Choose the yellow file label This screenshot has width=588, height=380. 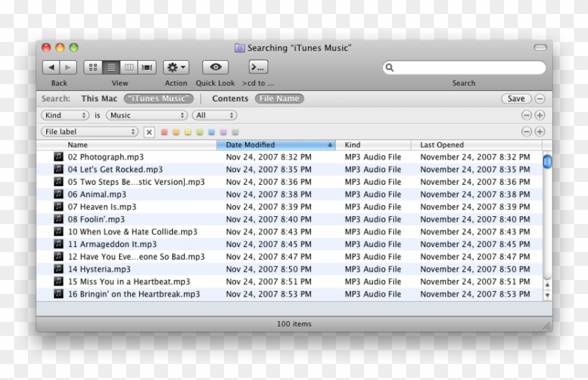pyautogui.click(x=188, y=132)
